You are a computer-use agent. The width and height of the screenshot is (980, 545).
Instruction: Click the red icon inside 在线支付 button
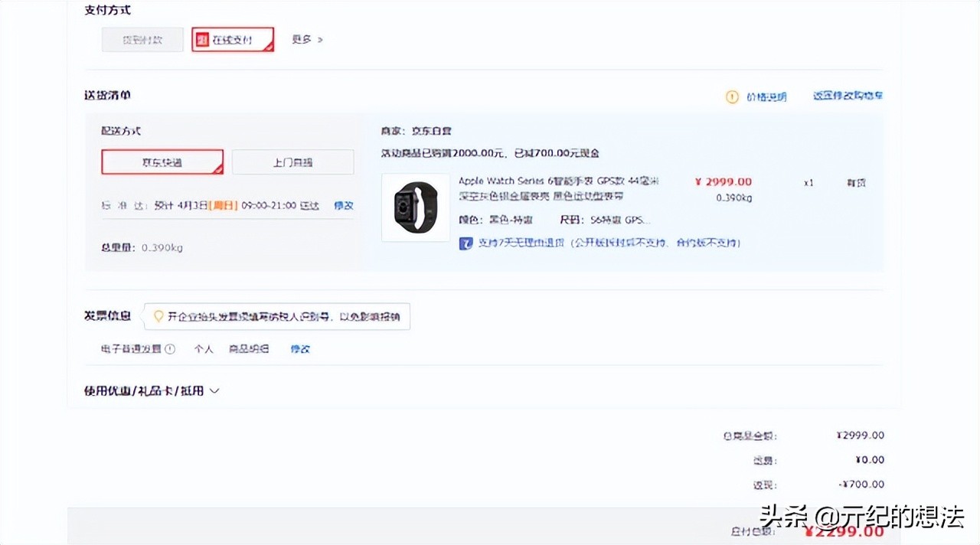point(202,40)
